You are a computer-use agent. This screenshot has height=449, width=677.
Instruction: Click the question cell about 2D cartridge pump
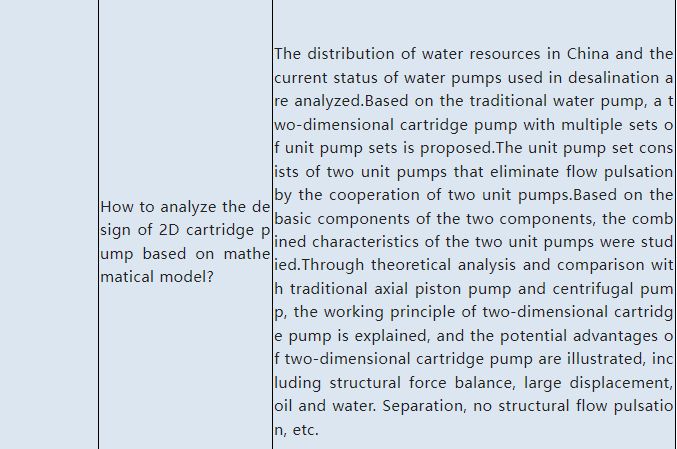pyautogui.click(x=185, y=241)
